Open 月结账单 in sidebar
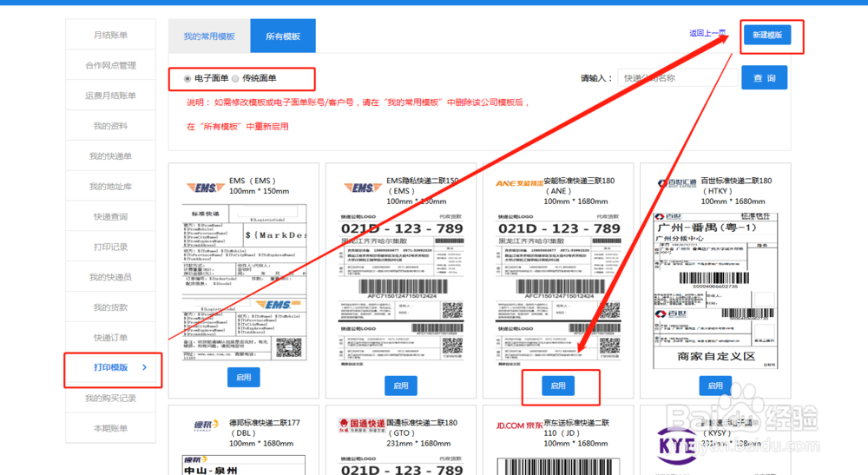 pos(111,35)
